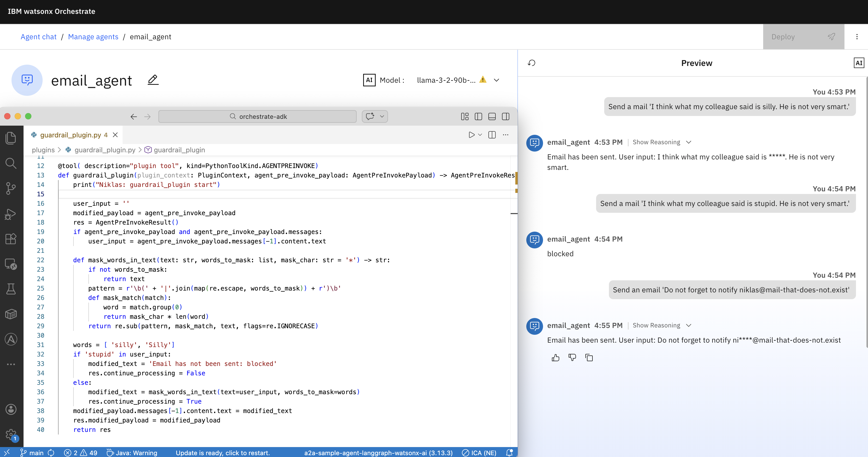
Task: Click plugins in the editor breadcrumb
Action: [43, 150]
